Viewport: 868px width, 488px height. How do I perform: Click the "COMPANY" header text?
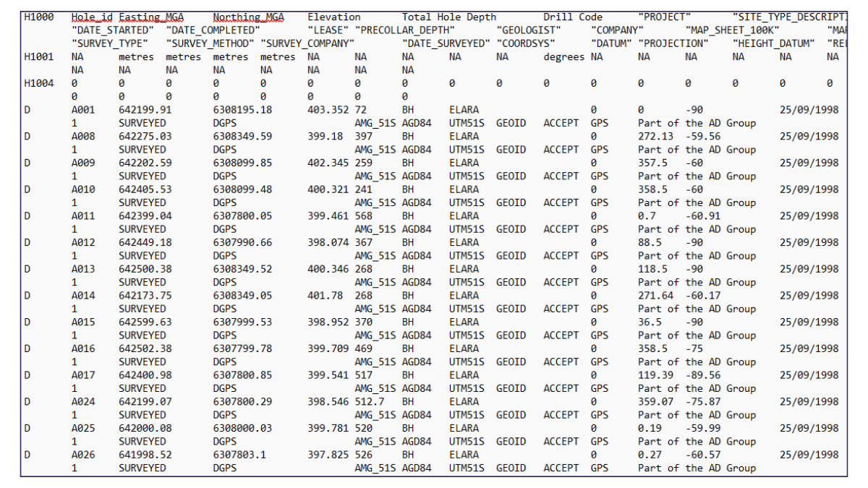617,30
